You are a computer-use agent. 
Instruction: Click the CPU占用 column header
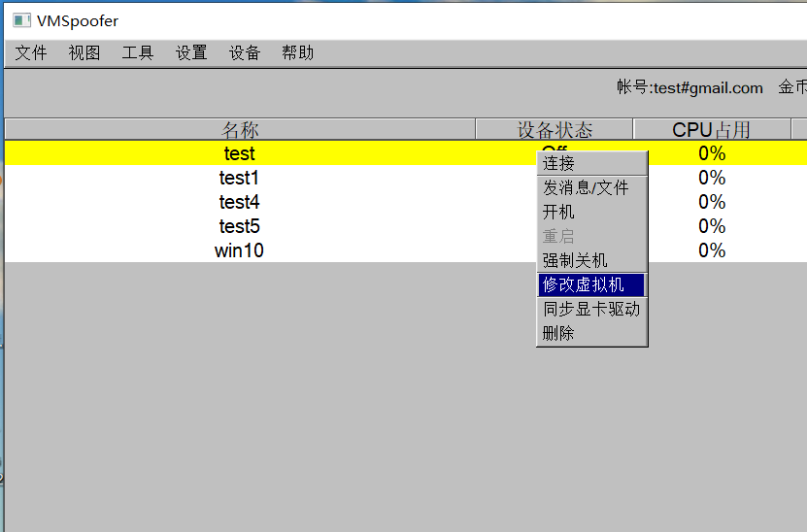coord(712,130)
